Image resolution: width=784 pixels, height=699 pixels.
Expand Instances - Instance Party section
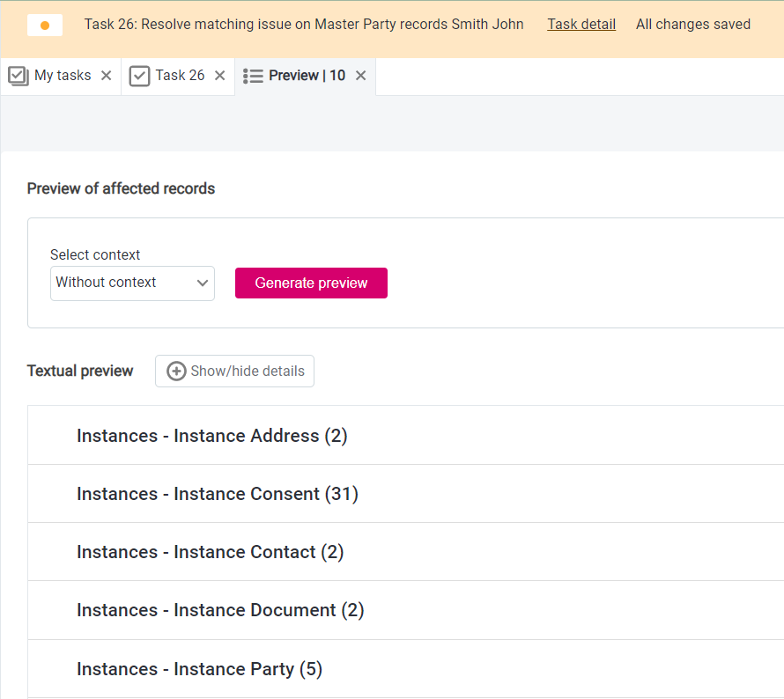click(x=199, y=669)
